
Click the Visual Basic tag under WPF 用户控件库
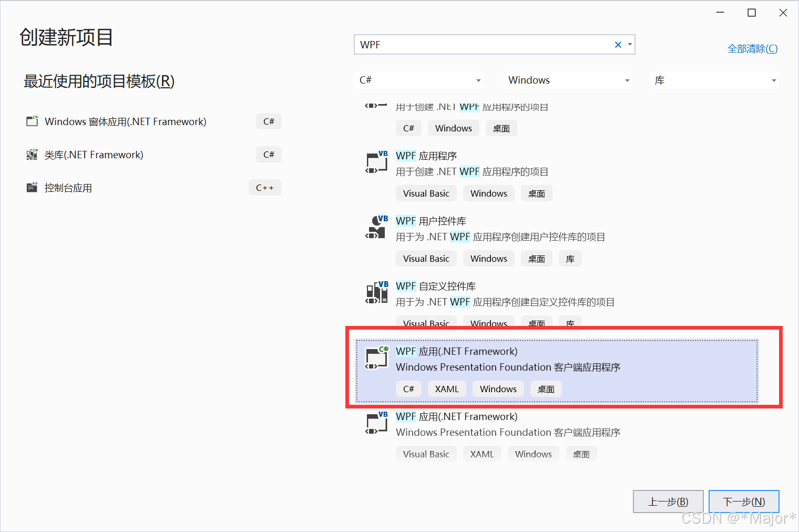(426, 259)
